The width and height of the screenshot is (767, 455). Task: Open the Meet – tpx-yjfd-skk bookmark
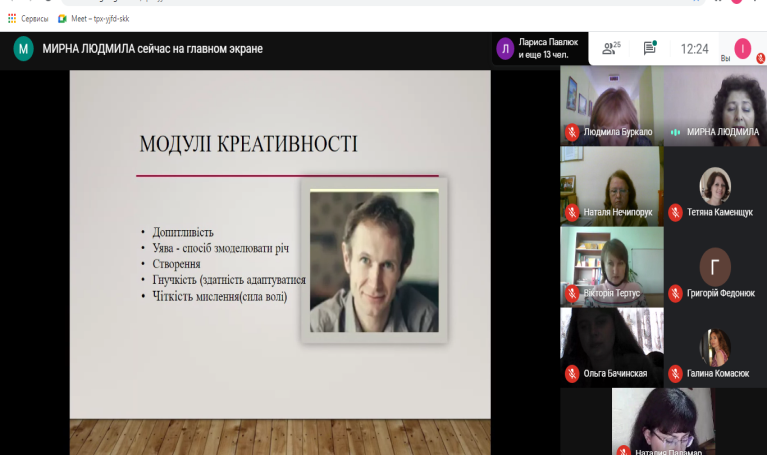(x=93, y=19)
